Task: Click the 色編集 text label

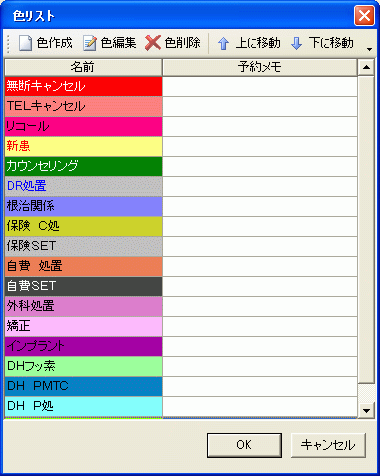Action: click(119, 43)
